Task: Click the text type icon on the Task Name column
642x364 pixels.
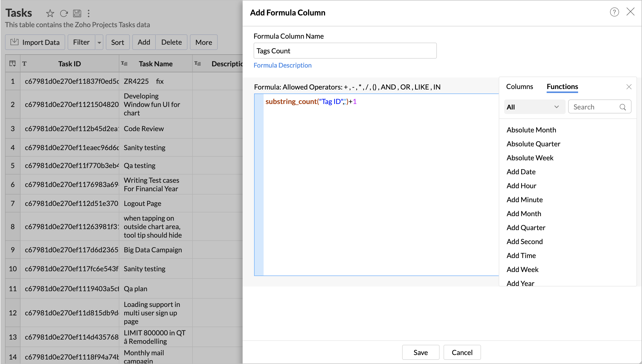Action: click(124, 64)
